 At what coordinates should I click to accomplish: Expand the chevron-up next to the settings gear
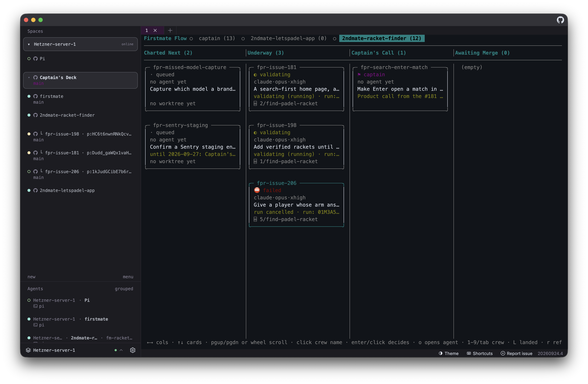pyautogui.click(x=121, y=350)
